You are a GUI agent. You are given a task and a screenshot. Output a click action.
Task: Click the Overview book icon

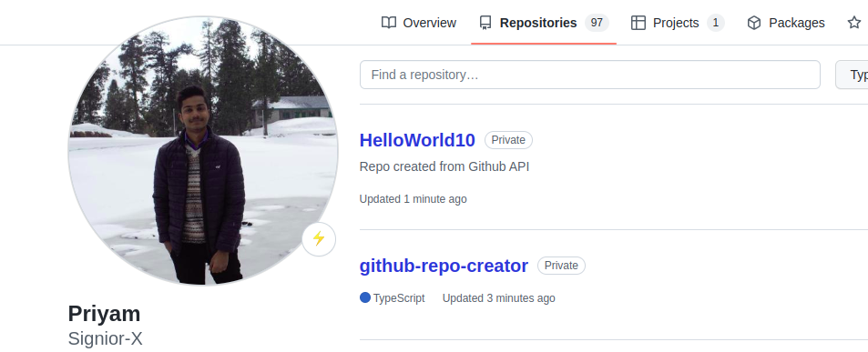(389, 23)
